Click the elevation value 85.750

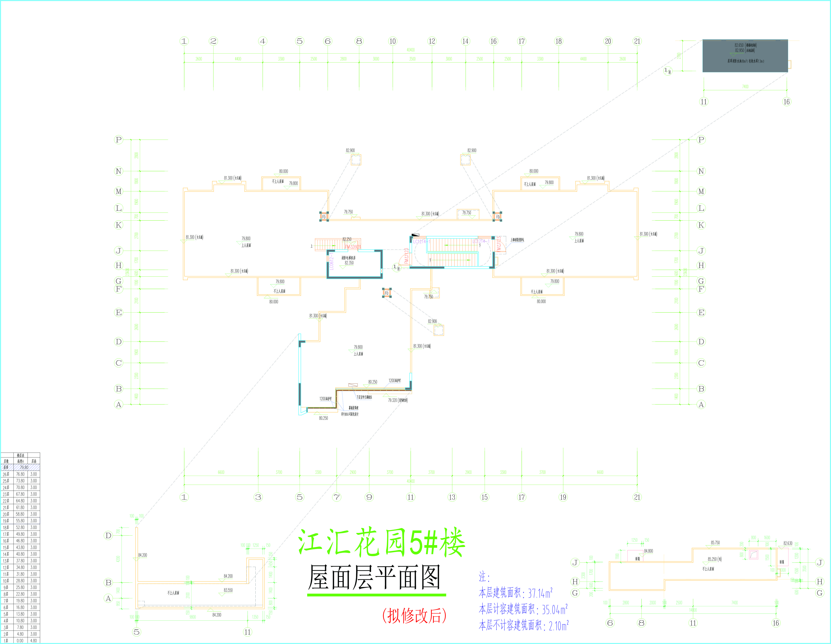coord(715,543)
